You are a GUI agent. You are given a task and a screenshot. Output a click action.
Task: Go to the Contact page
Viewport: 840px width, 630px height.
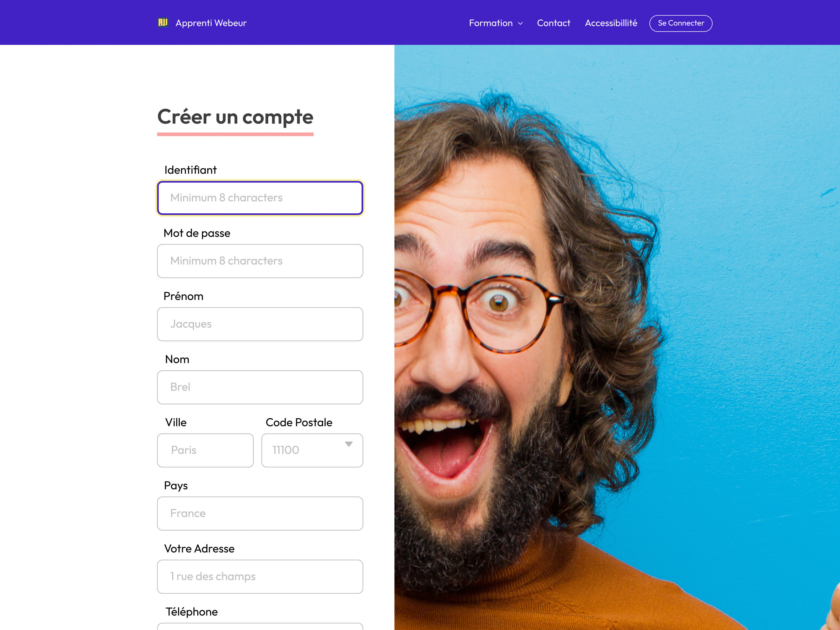pyautogui.click(x=553, y=23)
